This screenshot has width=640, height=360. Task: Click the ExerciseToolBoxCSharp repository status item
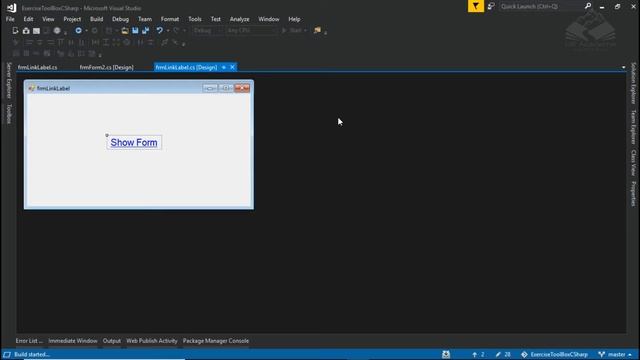coord(555,354)
